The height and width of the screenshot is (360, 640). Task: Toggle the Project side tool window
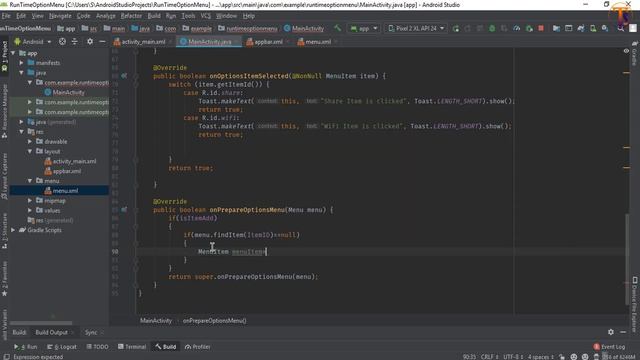point(4,56)
